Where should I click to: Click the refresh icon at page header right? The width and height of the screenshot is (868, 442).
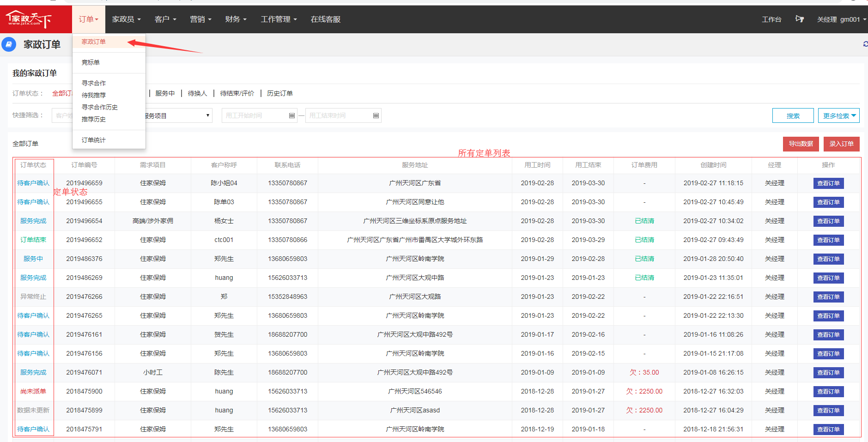click(865, 44)
